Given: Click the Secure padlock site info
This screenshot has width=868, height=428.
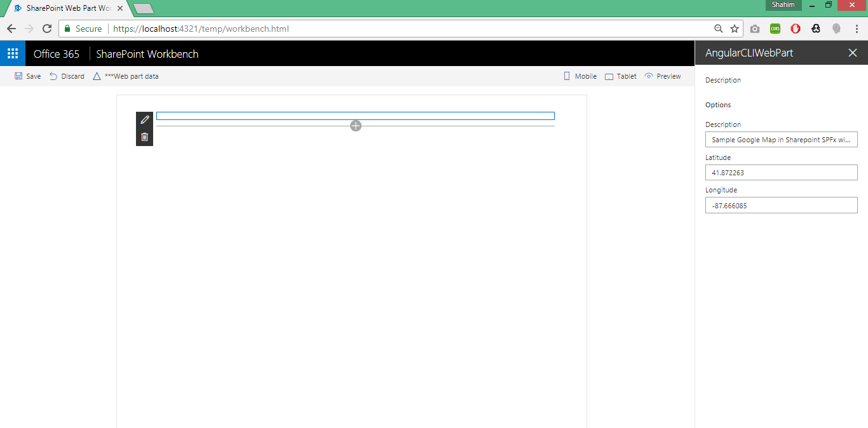Looking at the screenshot, I should coord(83,29).
